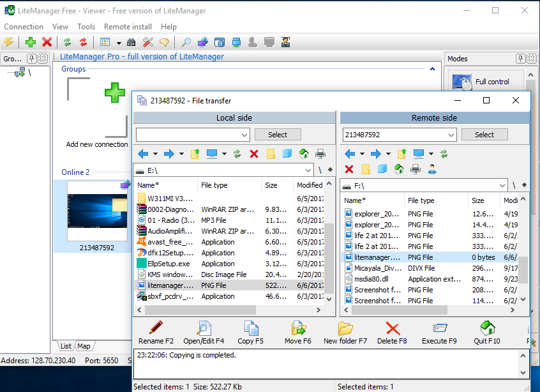Sort Local side by File type column header

pyautogui.click(x=229, y=185)
